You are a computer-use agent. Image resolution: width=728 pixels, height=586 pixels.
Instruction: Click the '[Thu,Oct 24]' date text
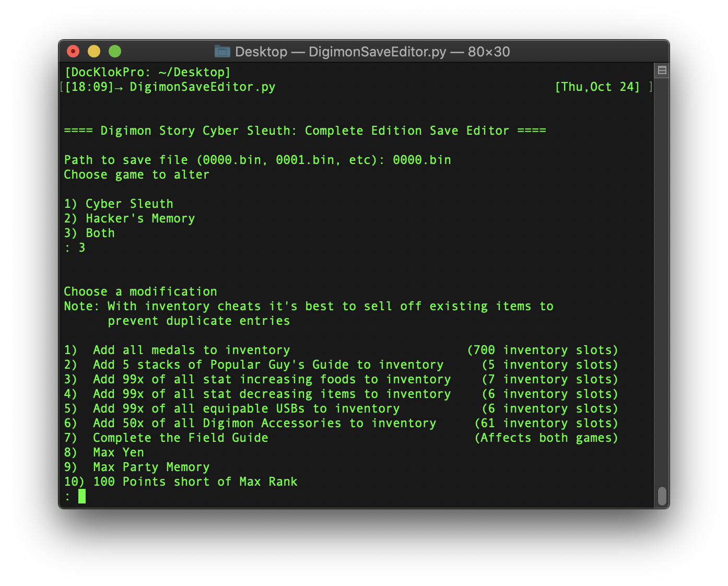(597, 87)
